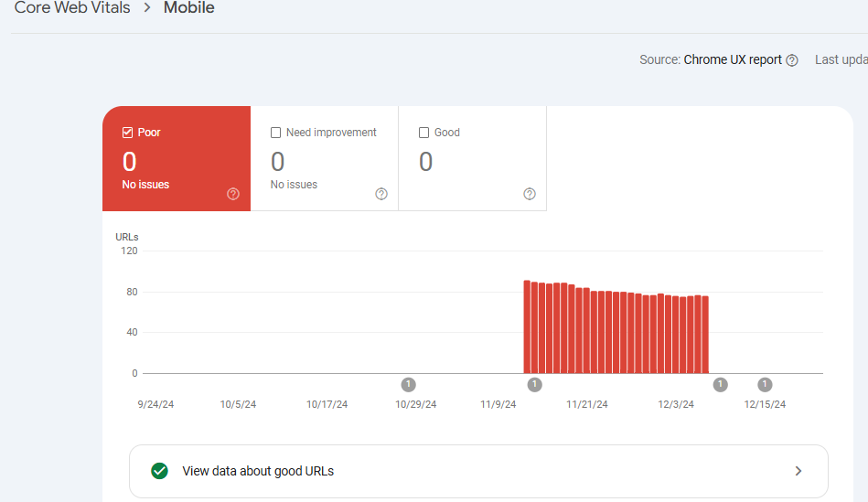This screenshot has height=502, width=868.
Task: Click the 9/24/24 date axis label
Action: [x=155, y=404]
